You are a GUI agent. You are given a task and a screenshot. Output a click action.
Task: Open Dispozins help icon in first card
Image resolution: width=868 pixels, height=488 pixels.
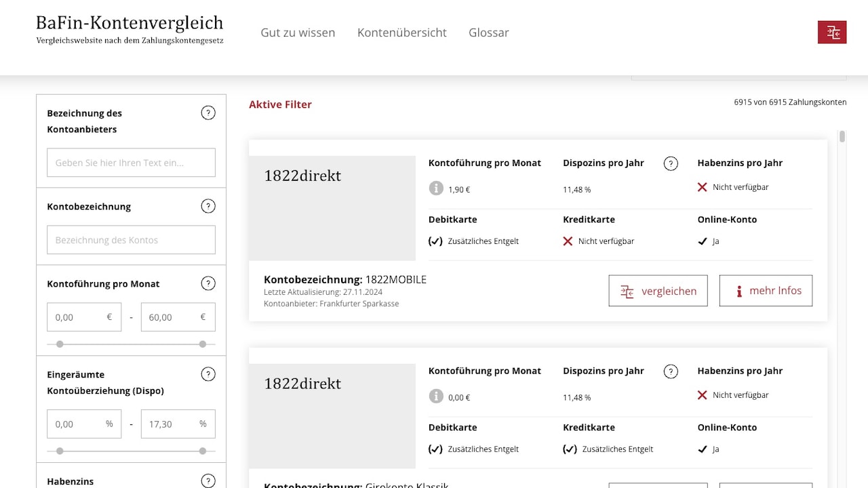tap(671, 163)
